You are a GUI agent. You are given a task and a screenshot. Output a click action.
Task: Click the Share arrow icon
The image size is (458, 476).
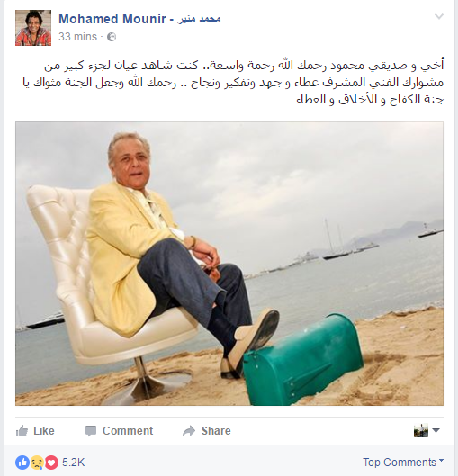(x=189, y=431)
